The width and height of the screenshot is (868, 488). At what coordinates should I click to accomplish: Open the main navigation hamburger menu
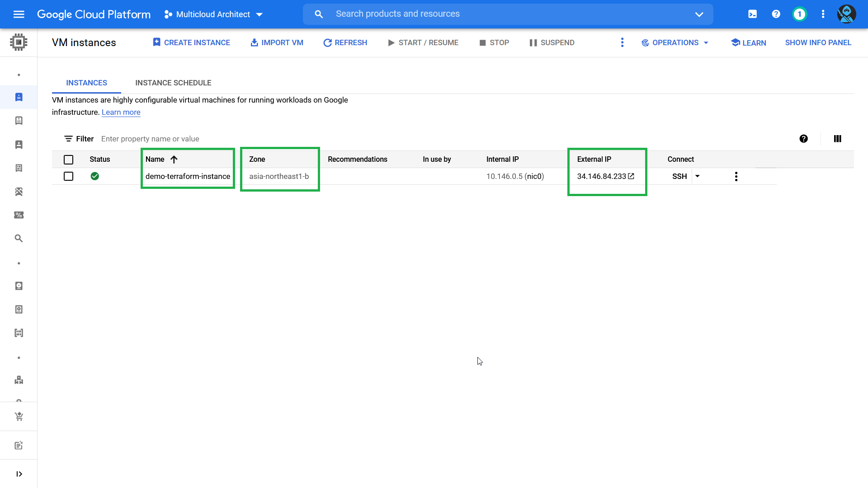tap(19, 14)
